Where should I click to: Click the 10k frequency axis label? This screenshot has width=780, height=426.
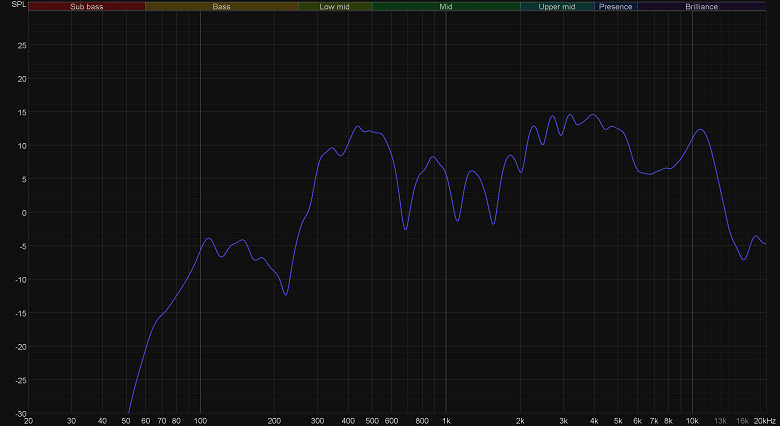pyautogui.click(x=692, y=421)
